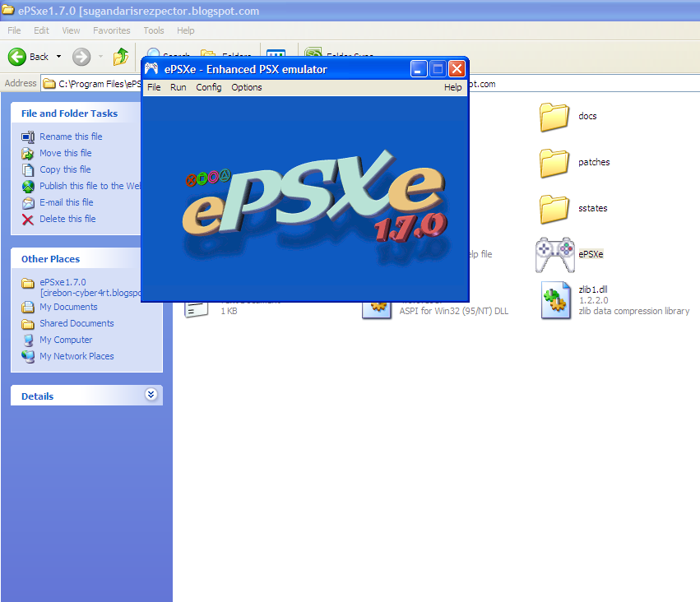Click the Shared Documents folder icon
This screenshot has width=700, height=602.
(28, 323)
